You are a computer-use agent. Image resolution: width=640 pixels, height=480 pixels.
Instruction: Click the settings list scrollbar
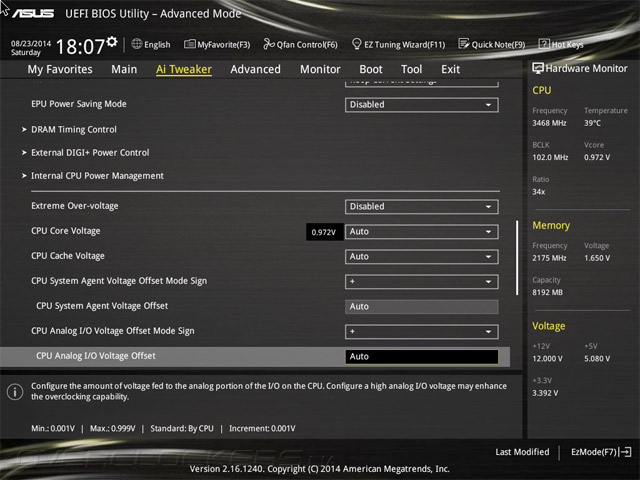[x=517, y=258]
